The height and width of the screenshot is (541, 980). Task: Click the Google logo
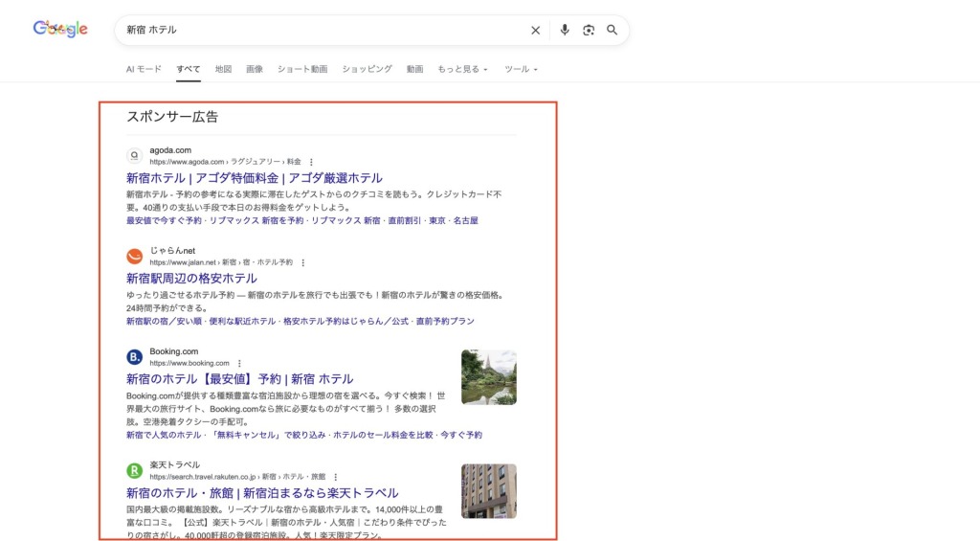[60, 30]
